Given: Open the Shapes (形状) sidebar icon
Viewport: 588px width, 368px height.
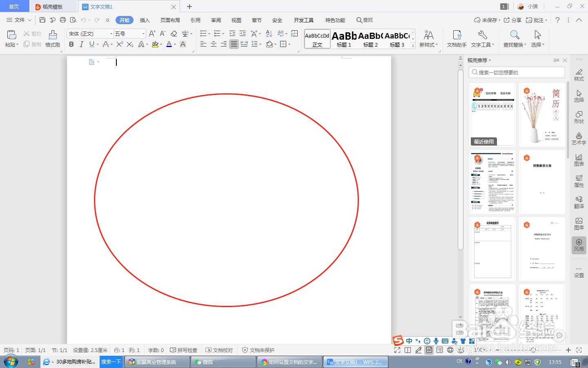Looking at the screenshot, I should [x=579, y=117].
